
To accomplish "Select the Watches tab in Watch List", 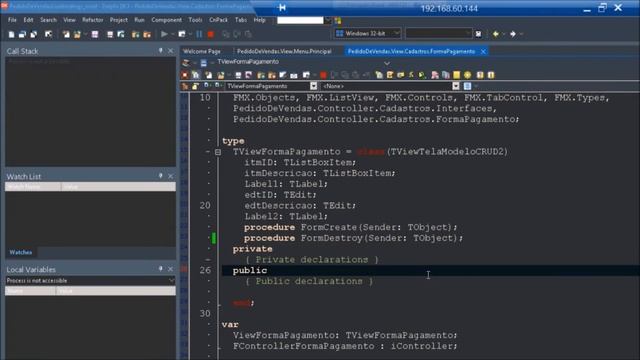I will point(21,252).
